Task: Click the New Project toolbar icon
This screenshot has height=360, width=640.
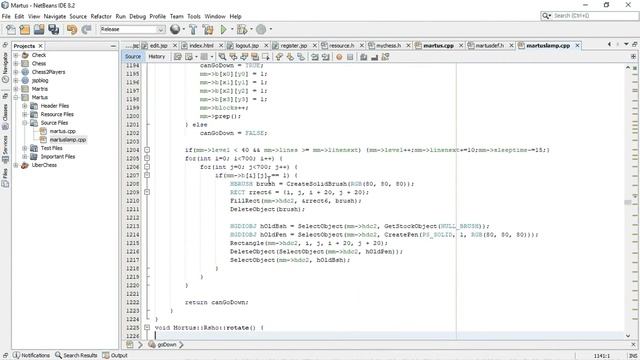Action: (x=25, y=29)
